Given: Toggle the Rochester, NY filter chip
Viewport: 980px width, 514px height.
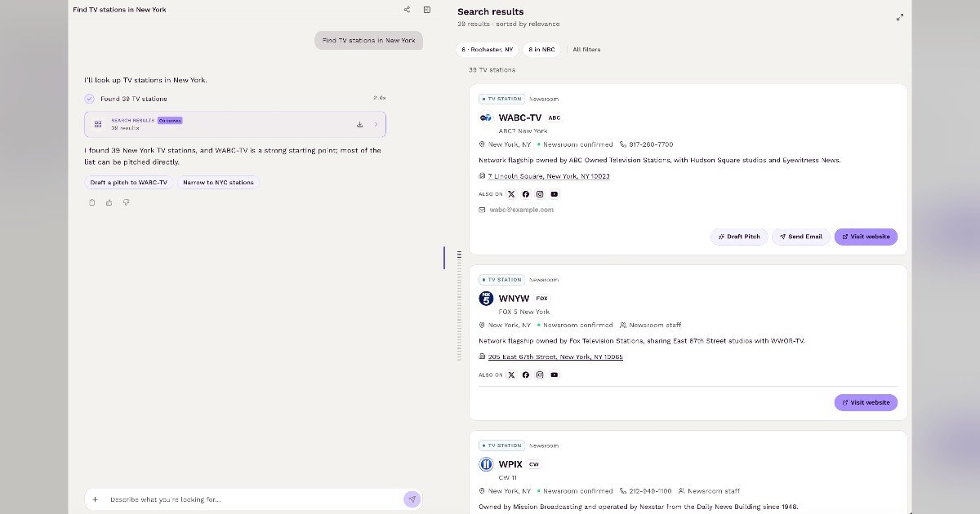Looking at the screenshot, I should (488, 50).
